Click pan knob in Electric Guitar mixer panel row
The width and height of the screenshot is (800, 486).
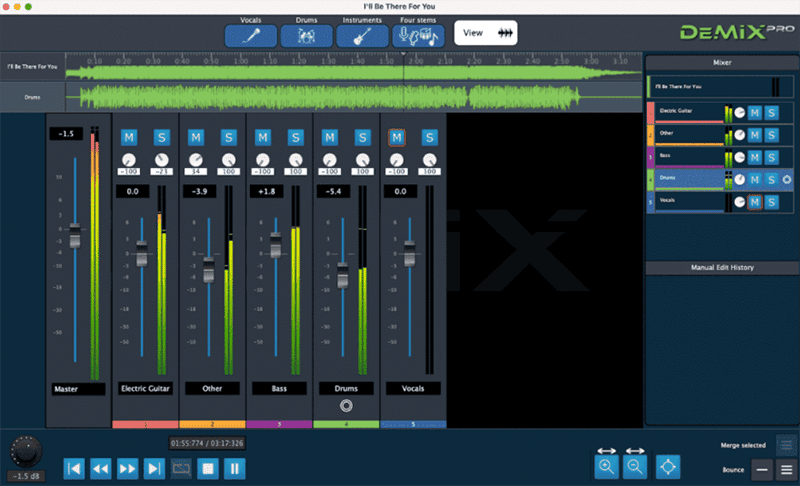pos(739,113)
